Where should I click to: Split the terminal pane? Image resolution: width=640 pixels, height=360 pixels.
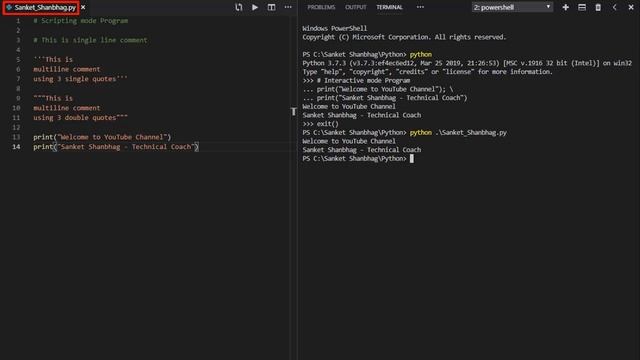coord(582,7)
